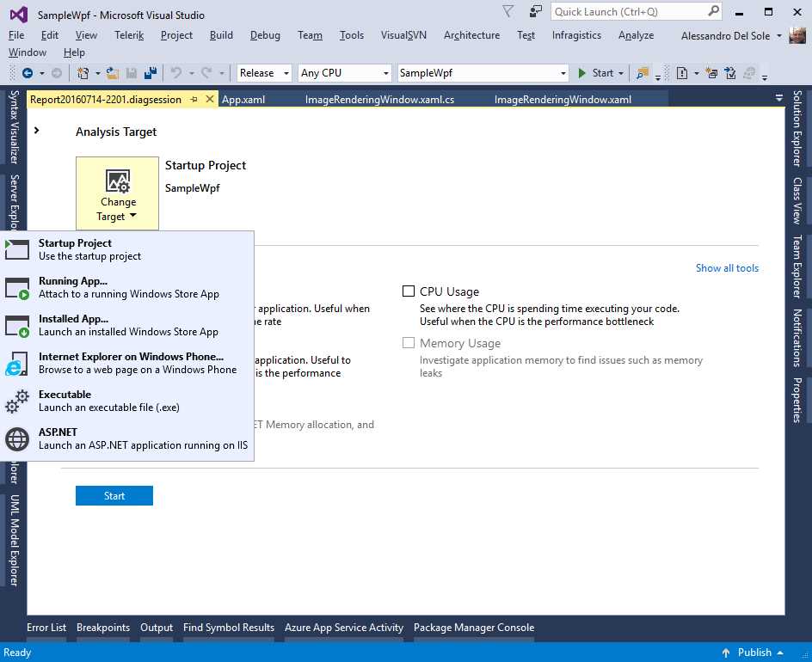Image resolution: width=812 pixels, height=662 pixels.
Task: Click the Open File folder icon
Action: [x=113, y=73]
